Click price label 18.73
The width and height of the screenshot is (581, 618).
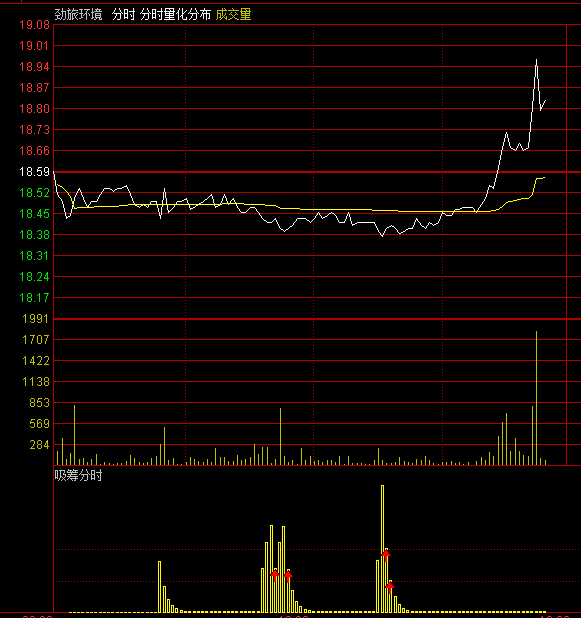click(x=35, y=130)
